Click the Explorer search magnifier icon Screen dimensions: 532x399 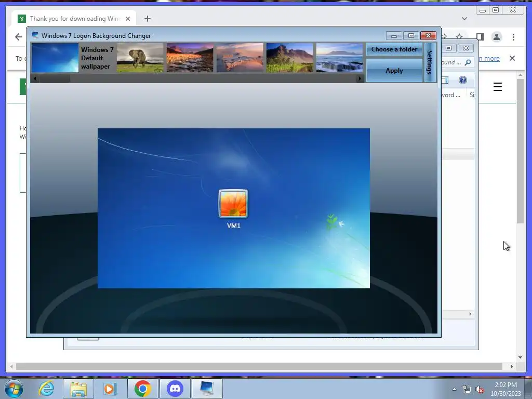pyautogui.click(x=468, y=62)
